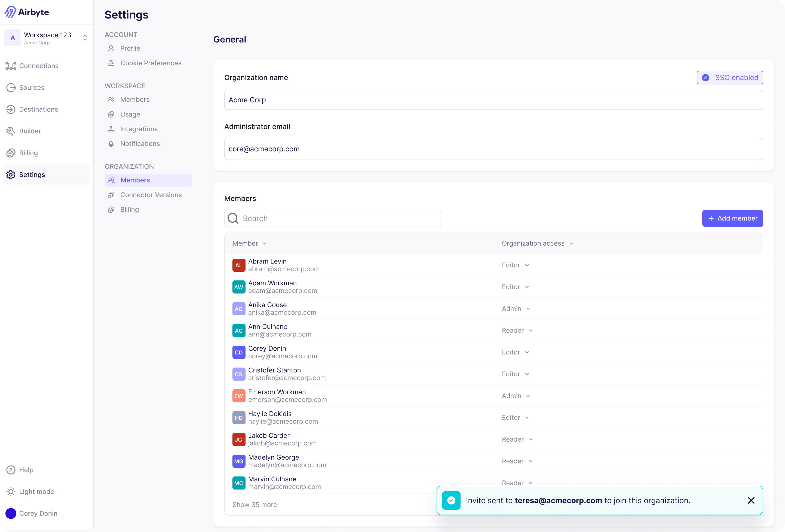785x532 pixels.
Task: Dismiss the invite sent notification
Action: tap(751, 501)
